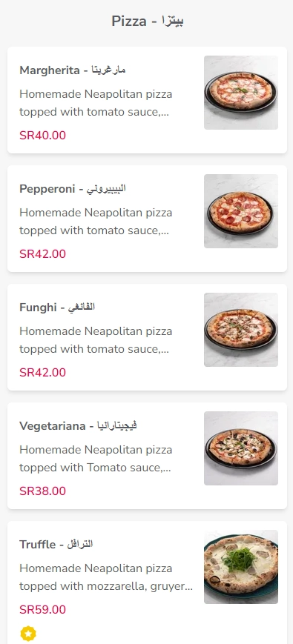Open the Truffle pizza photo
This screenshot has height=644, width=293.
coord(241,567)
